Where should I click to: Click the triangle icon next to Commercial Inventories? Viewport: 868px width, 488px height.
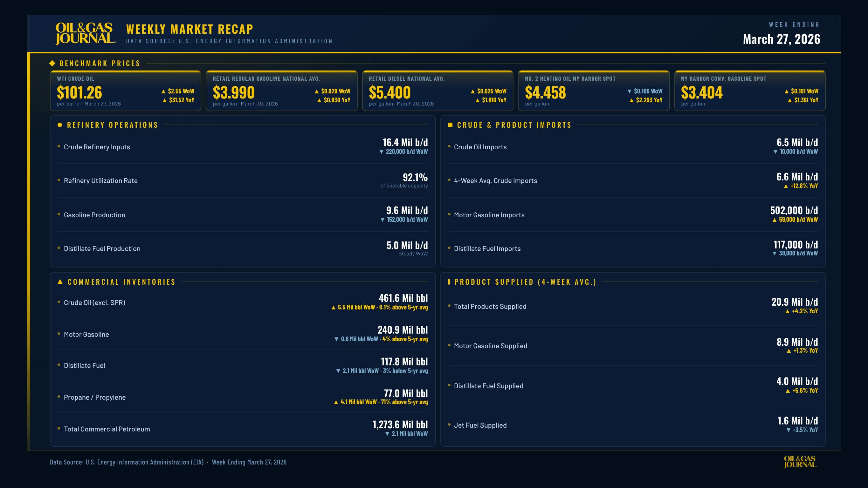coord(60,282)
